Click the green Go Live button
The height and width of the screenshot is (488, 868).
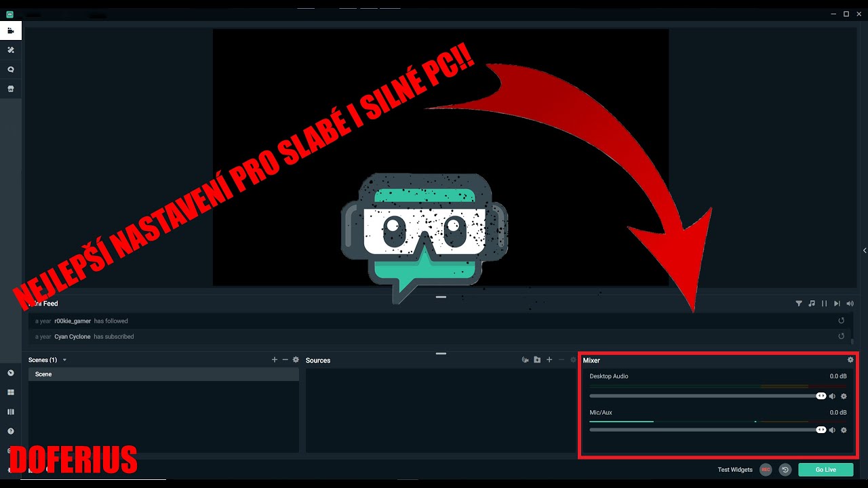(825, 470)
